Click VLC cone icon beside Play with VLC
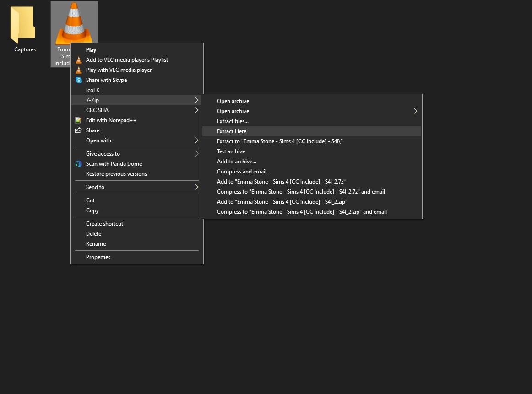532x394 pixels. point(78,70)
